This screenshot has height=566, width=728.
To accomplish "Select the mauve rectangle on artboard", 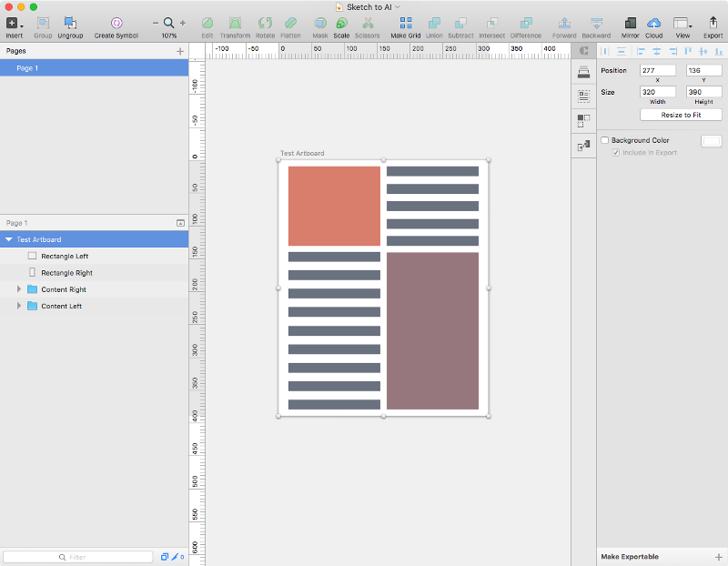I will click(x=433, y=331).
